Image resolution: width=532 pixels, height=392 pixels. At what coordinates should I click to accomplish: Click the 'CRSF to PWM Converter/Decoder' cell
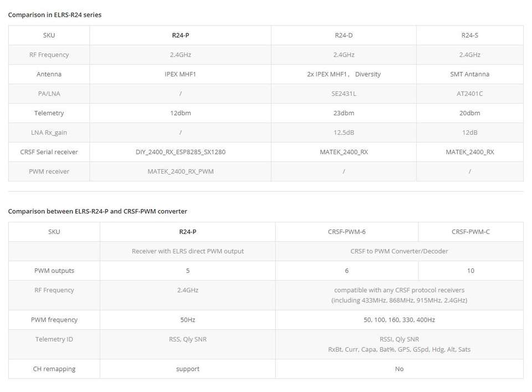click(x=399, y=251)
